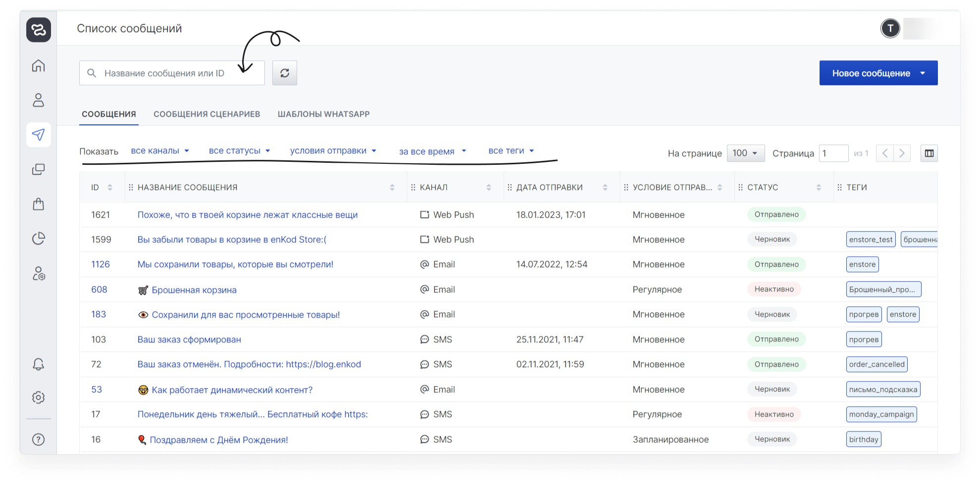This screenshot has height=484, width=980.
Task: Click прогрев tag in row 103
Action: pos(864,339)
